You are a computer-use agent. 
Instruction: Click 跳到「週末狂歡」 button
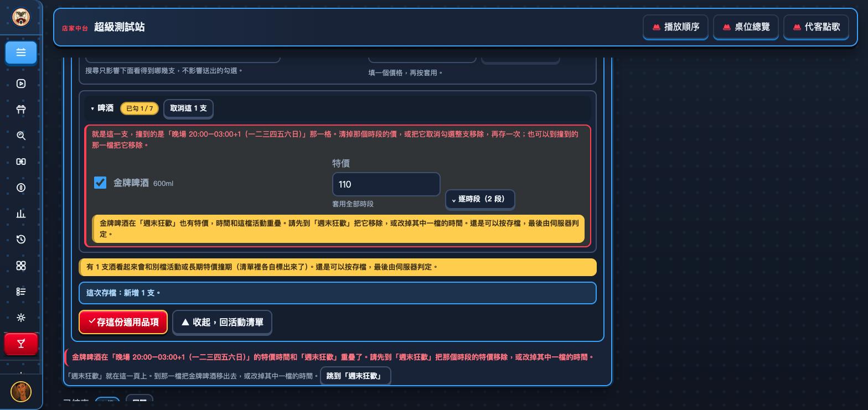coord(355,376)
